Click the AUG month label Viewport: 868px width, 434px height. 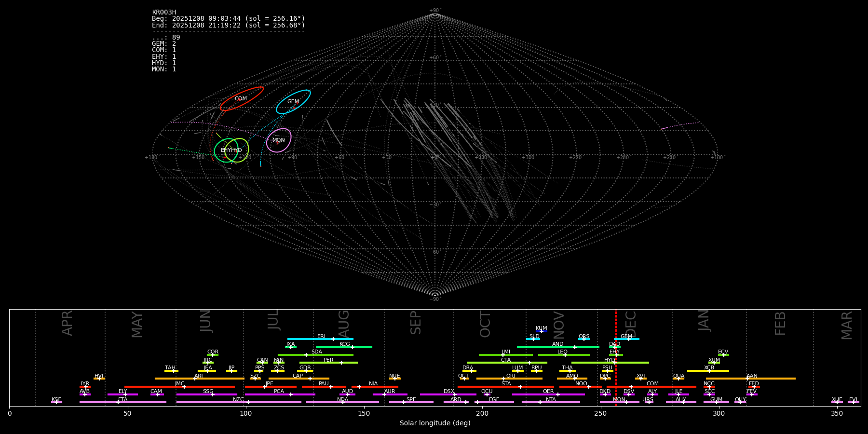tap(344, 324)
